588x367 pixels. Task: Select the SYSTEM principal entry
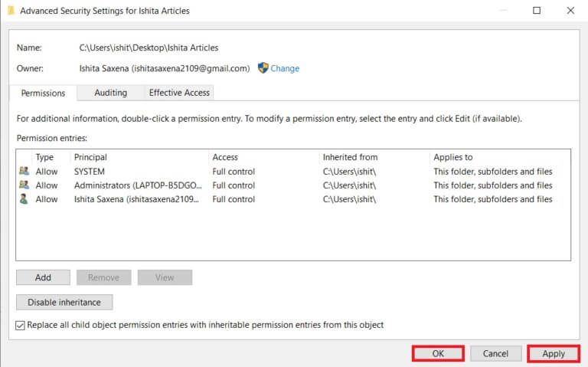[x=90, y=172]
